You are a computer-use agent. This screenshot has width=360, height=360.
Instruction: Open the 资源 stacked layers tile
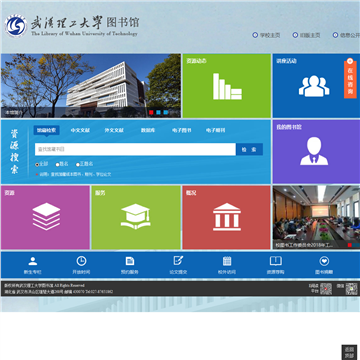point(45,217)
